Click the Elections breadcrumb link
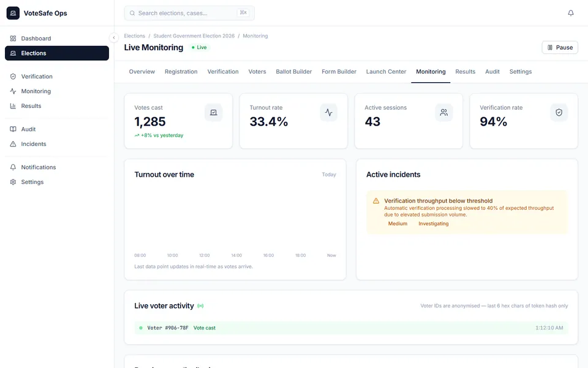The height and width of the screenshot is (368, 588). tap(135, 36)
